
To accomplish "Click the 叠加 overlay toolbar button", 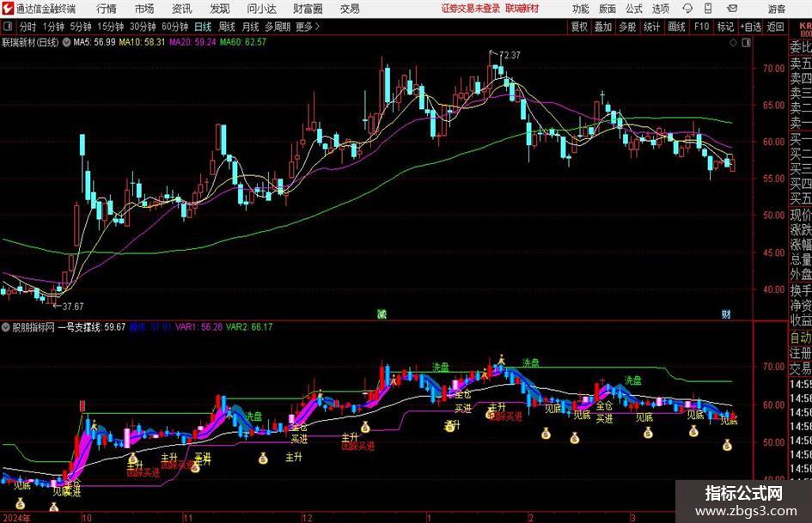I will point(603,27).
